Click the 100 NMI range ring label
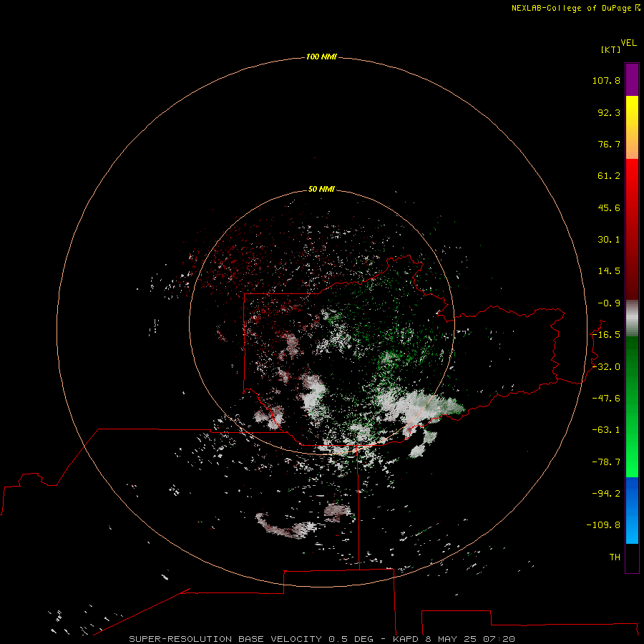 click(x=321, y=57)
